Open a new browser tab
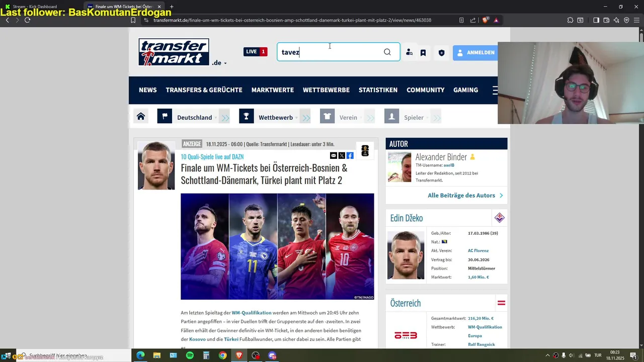Screen dimensions: 644x362 pyautogui.click(x=172, y=7)
